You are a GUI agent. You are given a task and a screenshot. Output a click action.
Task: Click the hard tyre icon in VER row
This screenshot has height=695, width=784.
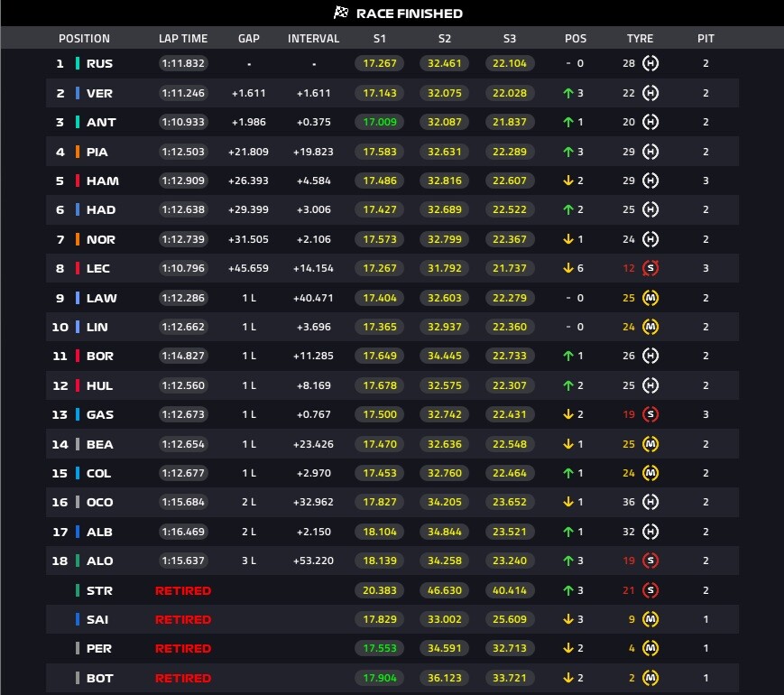(650, 93)
